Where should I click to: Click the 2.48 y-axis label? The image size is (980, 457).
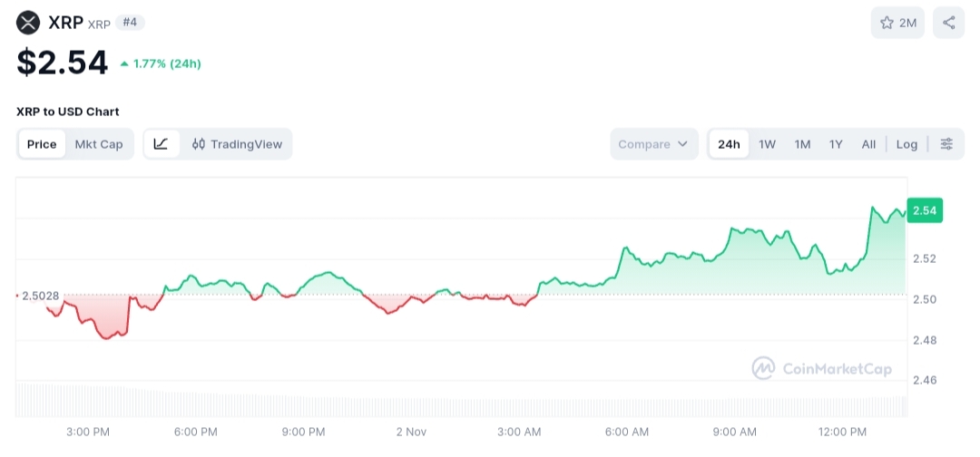click(x=924, y=340)
